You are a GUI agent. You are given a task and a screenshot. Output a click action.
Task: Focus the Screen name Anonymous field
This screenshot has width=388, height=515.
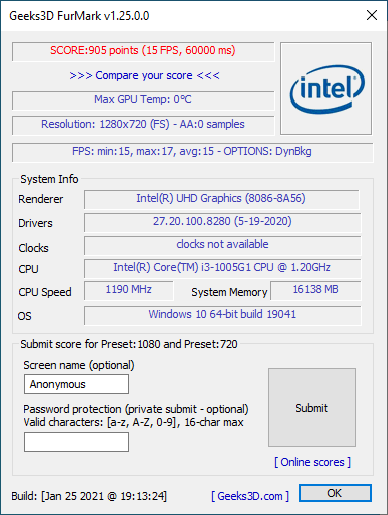(76, 384)
